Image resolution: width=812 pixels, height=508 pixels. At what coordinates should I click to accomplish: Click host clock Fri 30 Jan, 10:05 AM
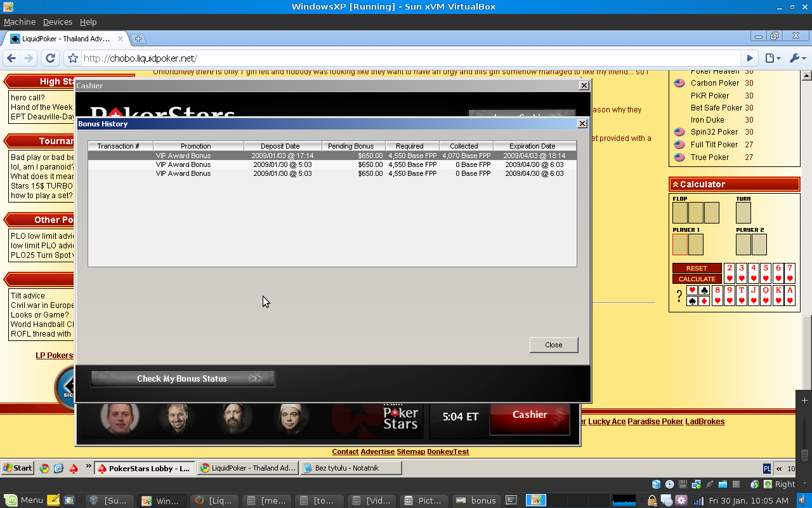(749, 500)
